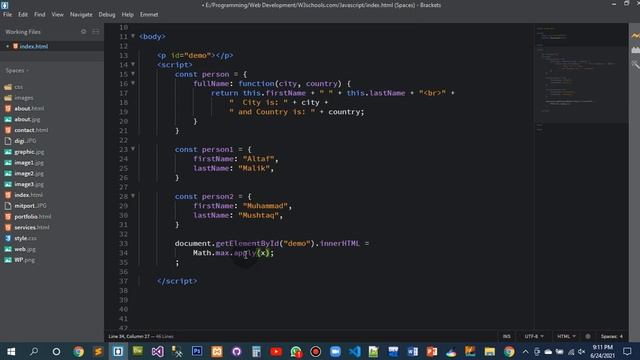This screenshot has width=640, height=360.
Task: Open YouTube icon in the taskbar
Action: tap(276, 351)
